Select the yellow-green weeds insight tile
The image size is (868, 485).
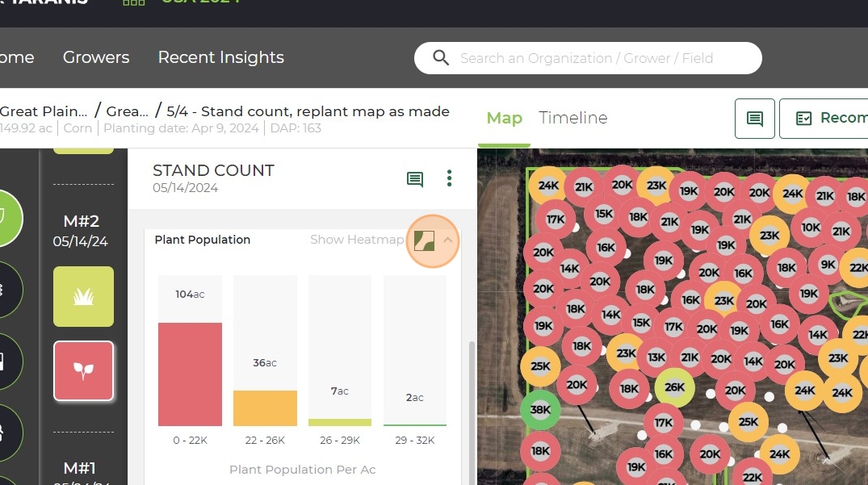84,296
